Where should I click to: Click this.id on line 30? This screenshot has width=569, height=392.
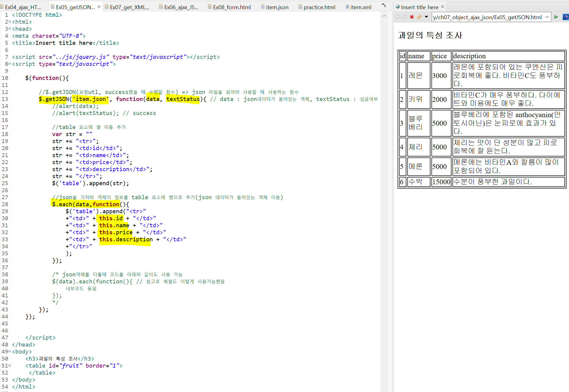(x=111, y=218)
